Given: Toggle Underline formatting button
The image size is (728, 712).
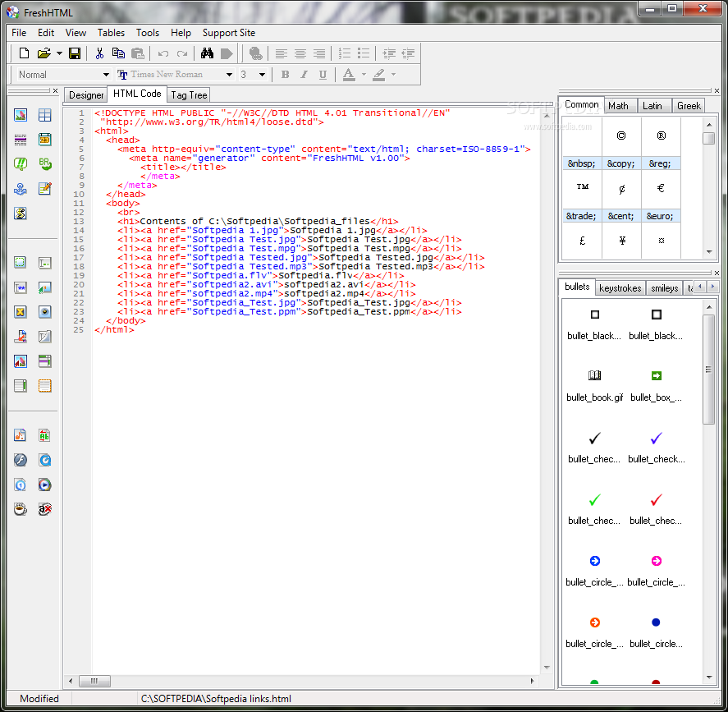Looking at the screenshot, I should (323, 75).
